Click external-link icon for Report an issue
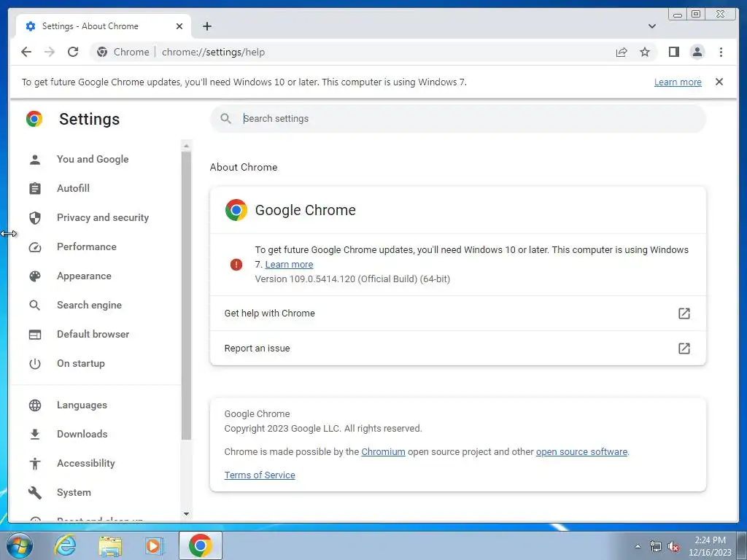This screenshot has width=747, height=560. point(684,348)
